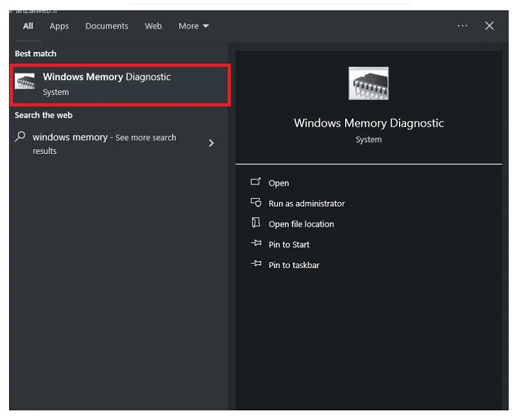The image size is (519, 420).
Task: Switch to the Documents tab
Action: (106, 26)
